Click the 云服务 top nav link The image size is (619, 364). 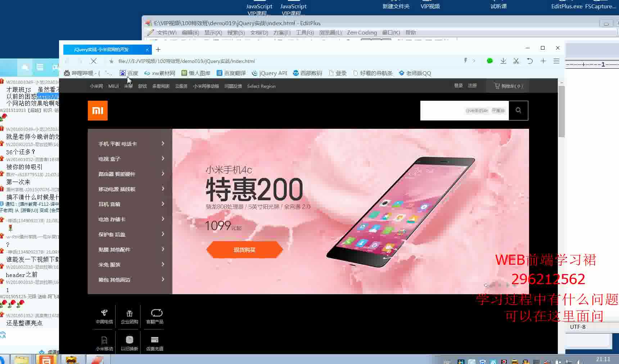click(181, 86)
